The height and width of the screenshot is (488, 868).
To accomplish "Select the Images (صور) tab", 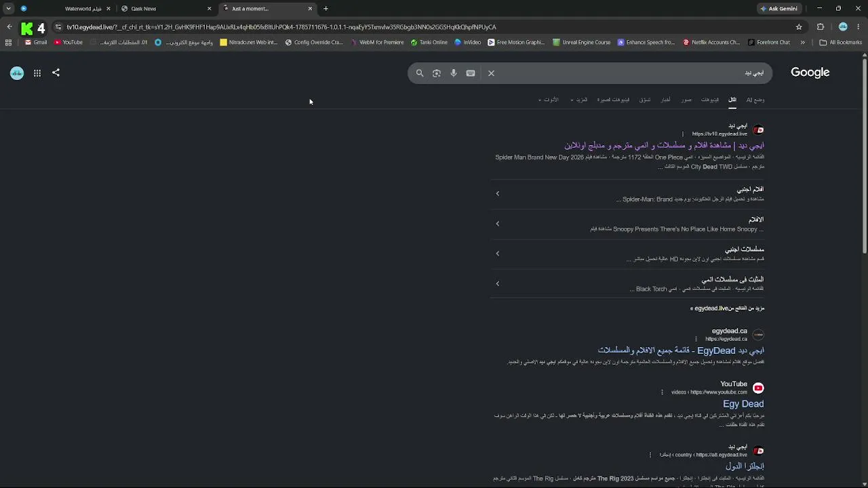I will (687, 100).
